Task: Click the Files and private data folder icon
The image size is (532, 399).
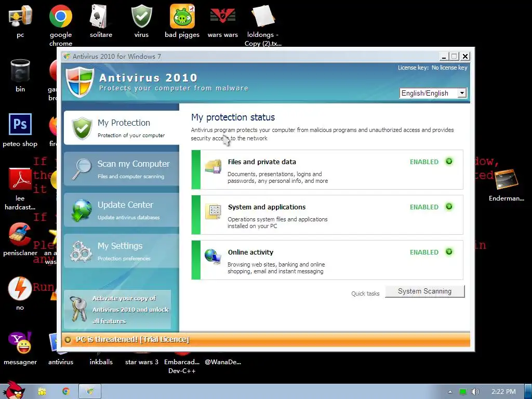Action: (x=213, y=166)
